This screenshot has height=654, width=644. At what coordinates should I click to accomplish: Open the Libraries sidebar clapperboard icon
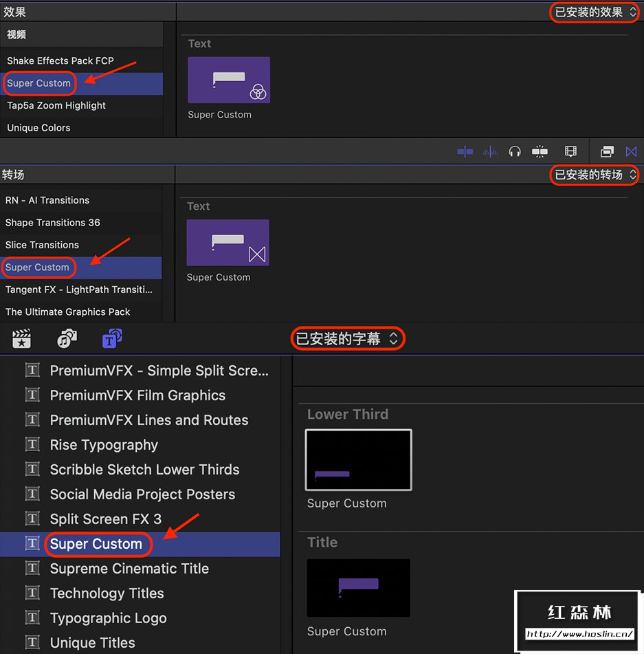tap(22, 338)
